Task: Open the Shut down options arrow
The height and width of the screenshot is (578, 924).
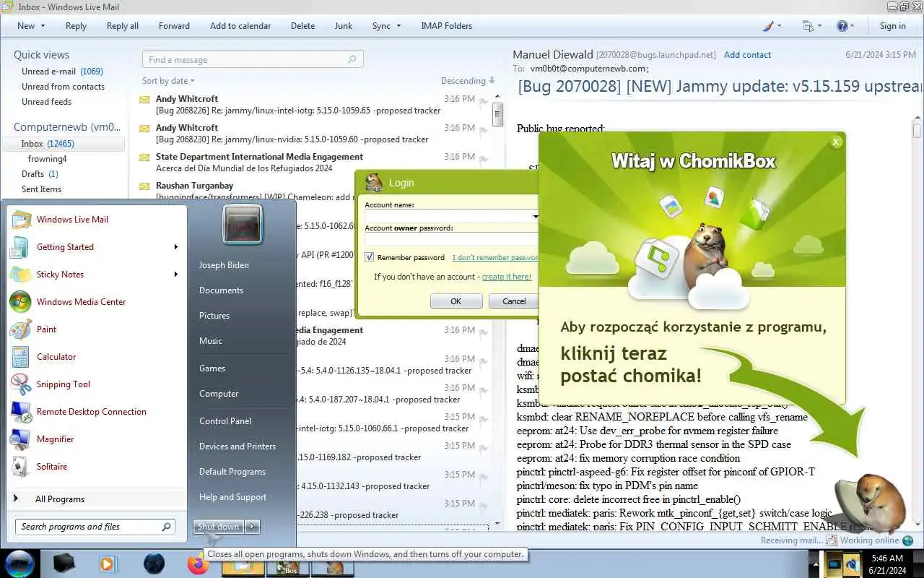Action: click(x=252, y=527)
